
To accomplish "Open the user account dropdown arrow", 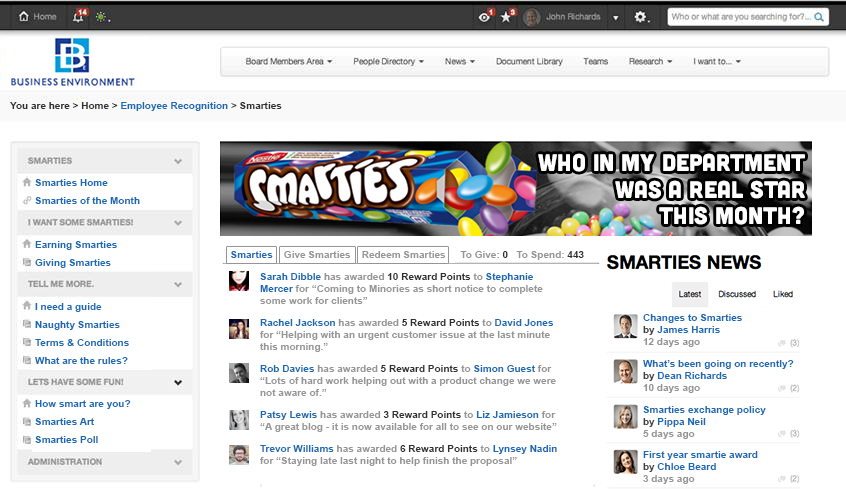I will (616, 18).
